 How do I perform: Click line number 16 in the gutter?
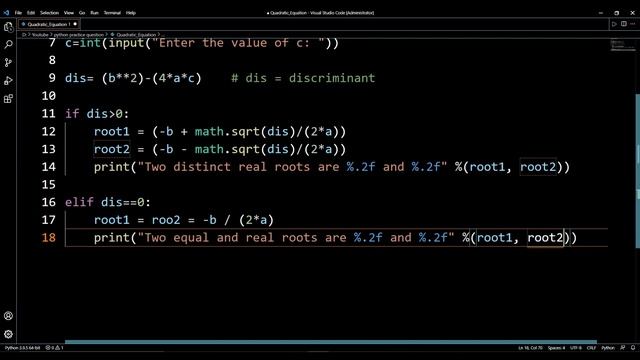(49, 202)
